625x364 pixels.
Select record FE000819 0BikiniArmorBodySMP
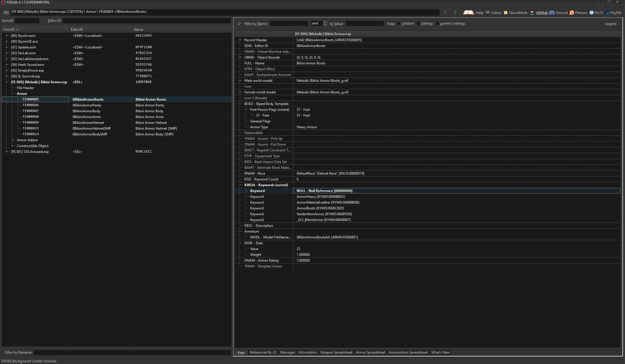(117, 134)
